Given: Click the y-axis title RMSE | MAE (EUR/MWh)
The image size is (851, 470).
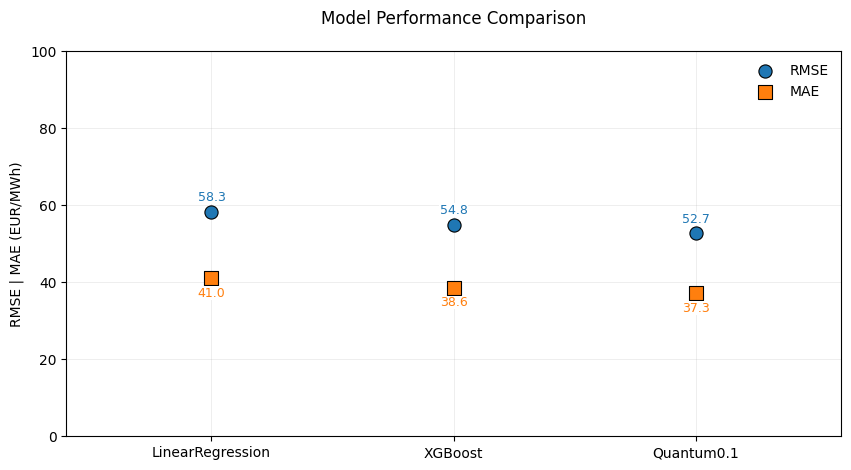Looking at the screenshot, I should tap(16, 244).
